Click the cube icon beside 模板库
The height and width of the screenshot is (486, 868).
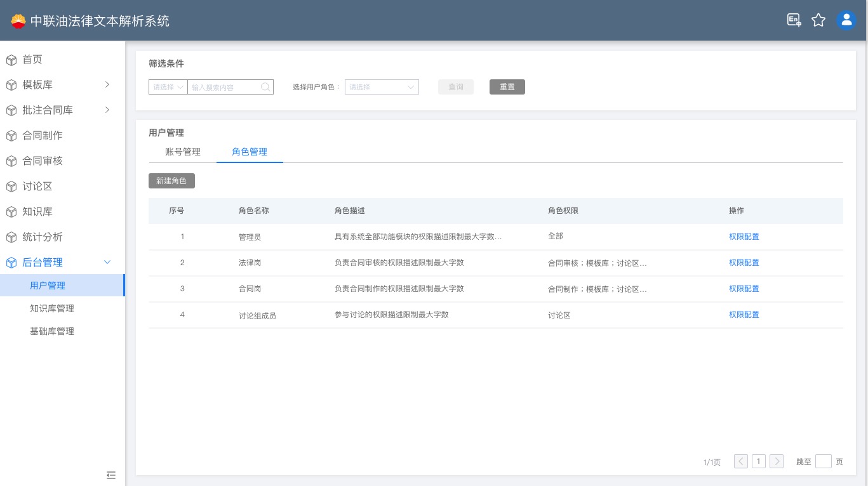(11, 85)
